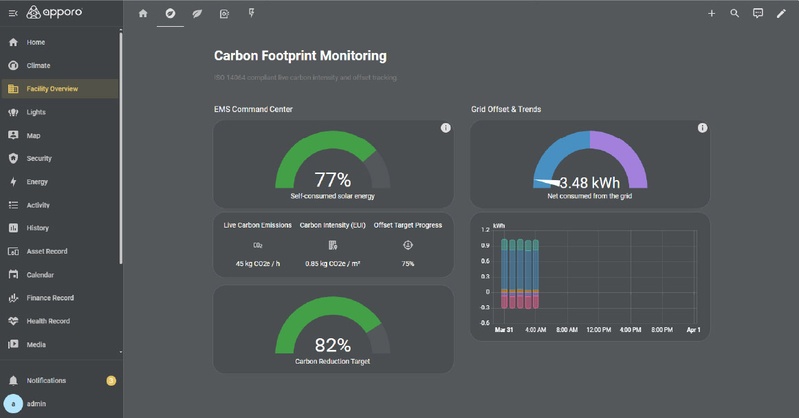
Task: Switch to the leaf tab in top bar
Action: [x=197, y=14]
